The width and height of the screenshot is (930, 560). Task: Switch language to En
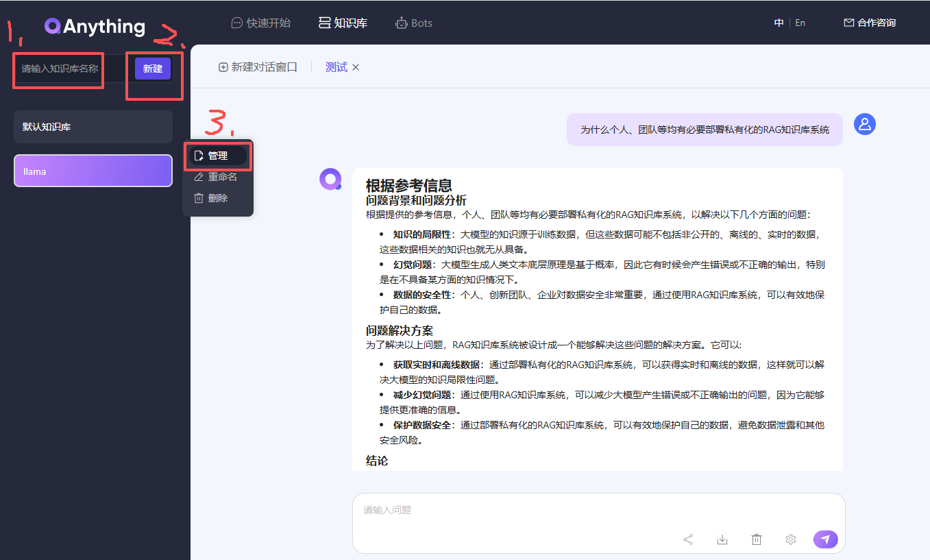(800, 23)
